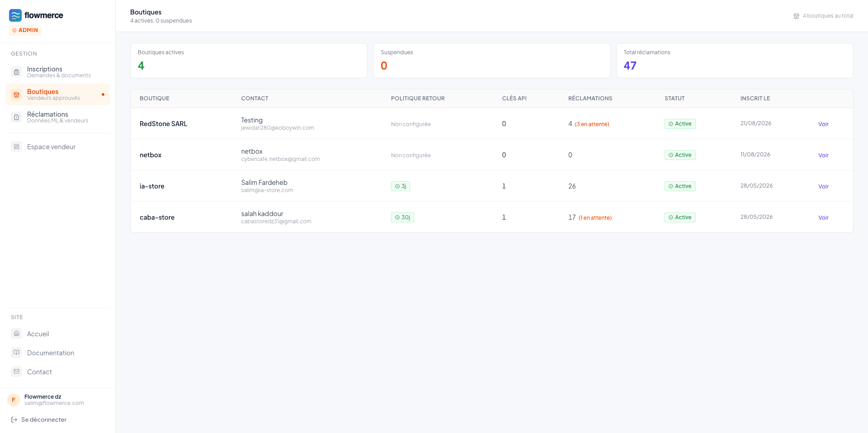Click the ADMIN badge
The image size is (868, 433).
(x=25, y=30)
